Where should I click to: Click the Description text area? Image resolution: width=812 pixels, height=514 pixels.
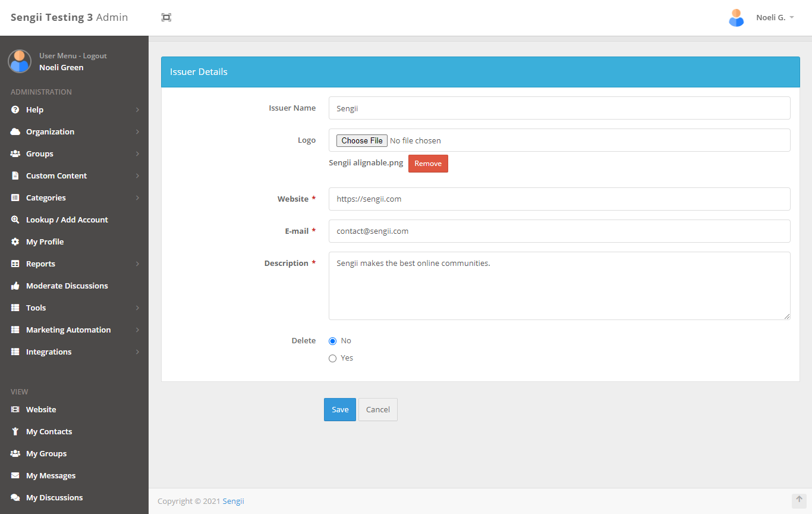(559, 286)
